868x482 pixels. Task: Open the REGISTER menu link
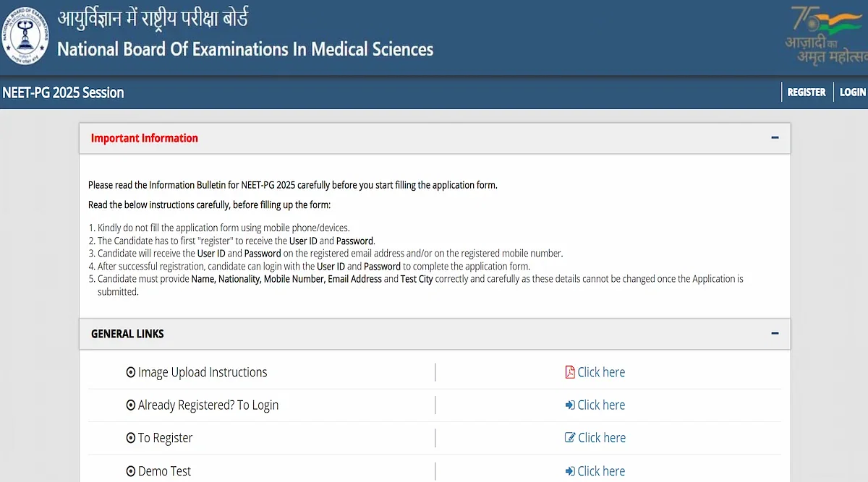click(807, 92)
